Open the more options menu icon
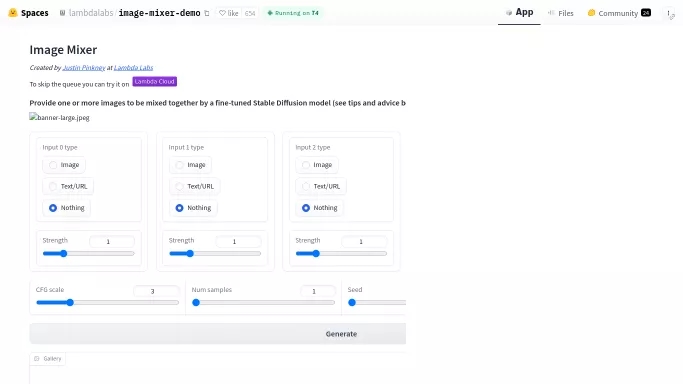683x384 pixels. [x=669, y=13]
